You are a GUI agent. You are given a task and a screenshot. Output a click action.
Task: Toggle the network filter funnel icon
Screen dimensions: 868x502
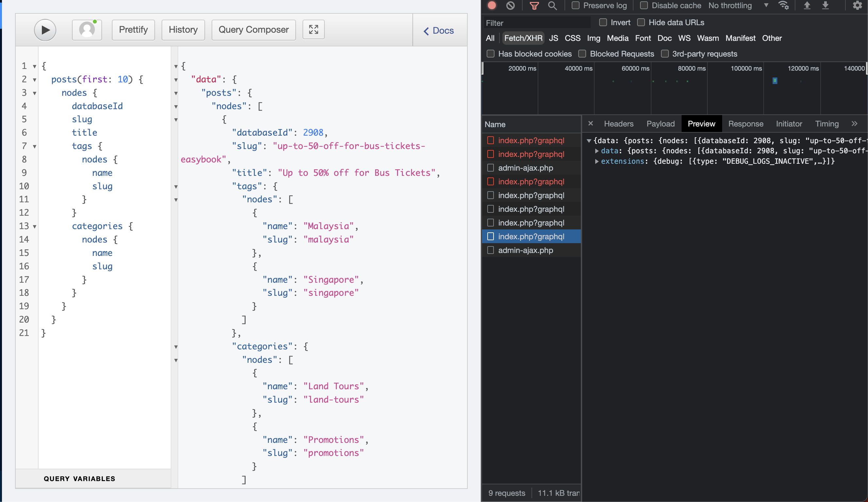(534, 6)
